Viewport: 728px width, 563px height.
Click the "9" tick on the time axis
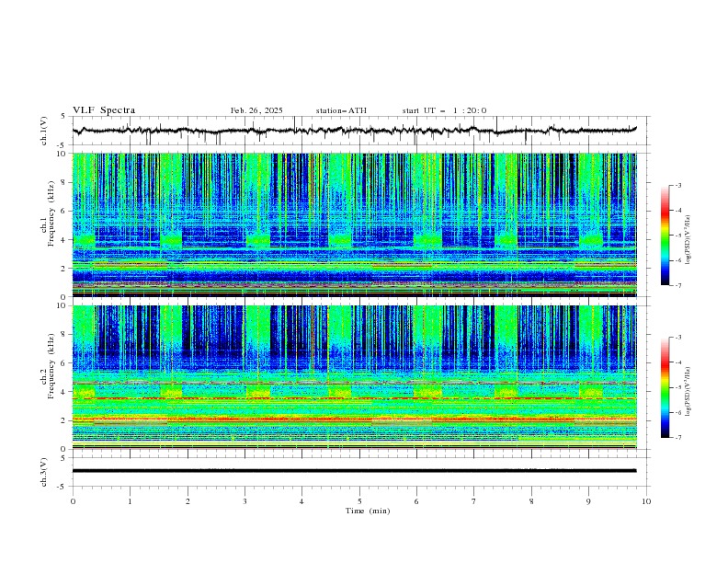coord(588,501)
